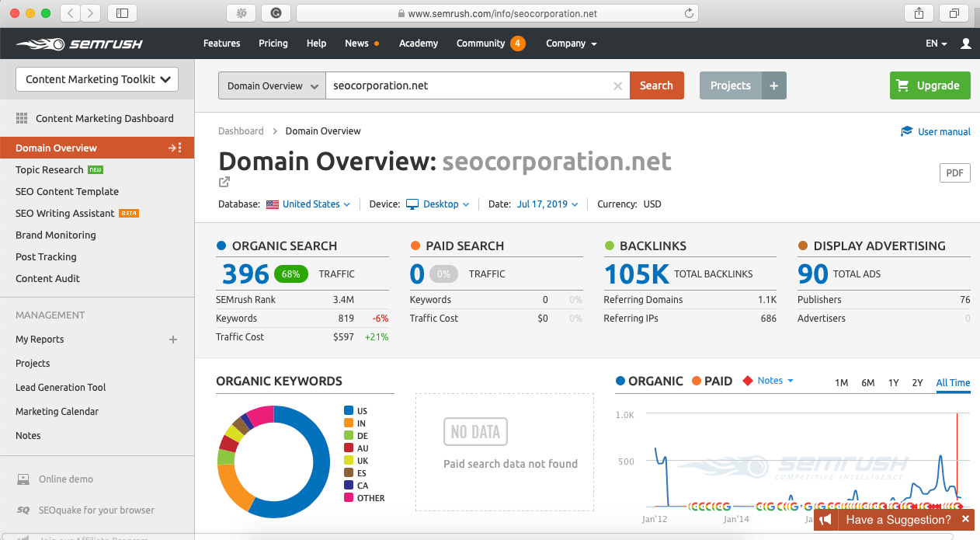Close the Have a Suggestion bar

click(965, 519)
